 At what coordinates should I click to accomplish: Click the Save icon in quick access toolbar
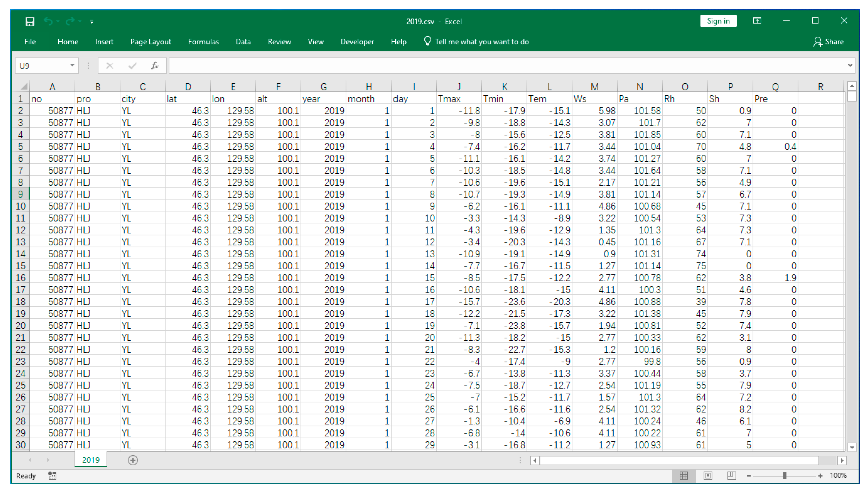30,22
